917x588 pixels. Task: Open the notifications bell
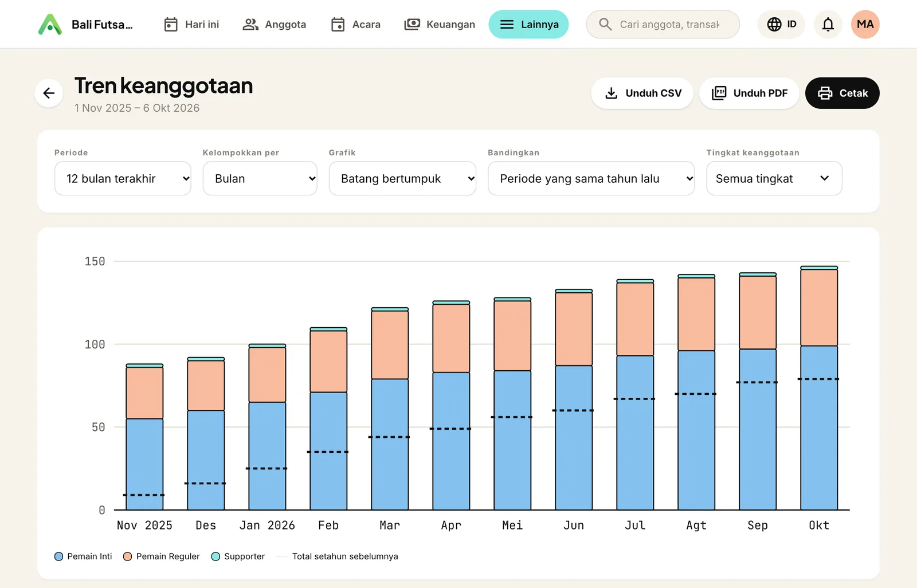[x=828, y=24]
